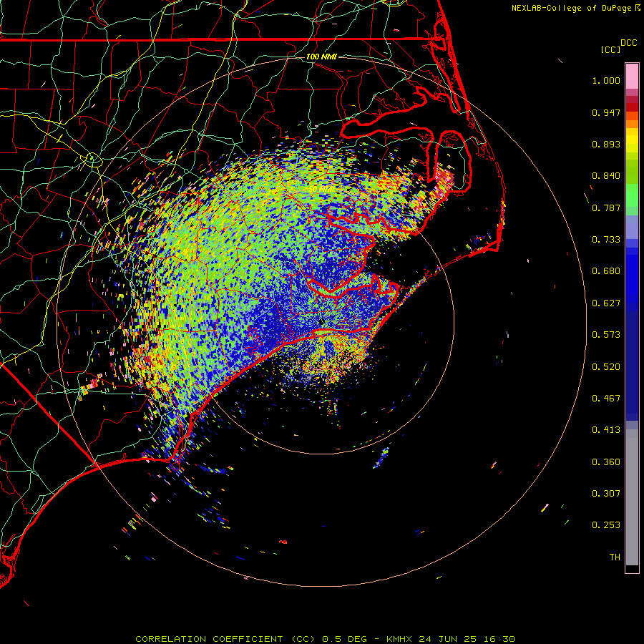Select the 0.947 color scale value
Screen dimensions: 644x644
[x=606, y=112]
